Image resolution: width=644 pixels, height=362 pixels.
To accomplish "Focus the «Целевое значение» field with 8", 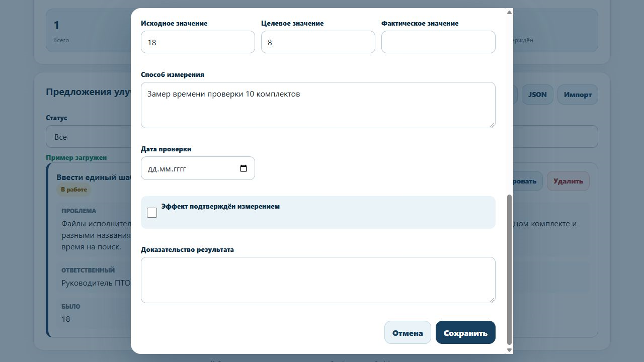I will [318, 42].
